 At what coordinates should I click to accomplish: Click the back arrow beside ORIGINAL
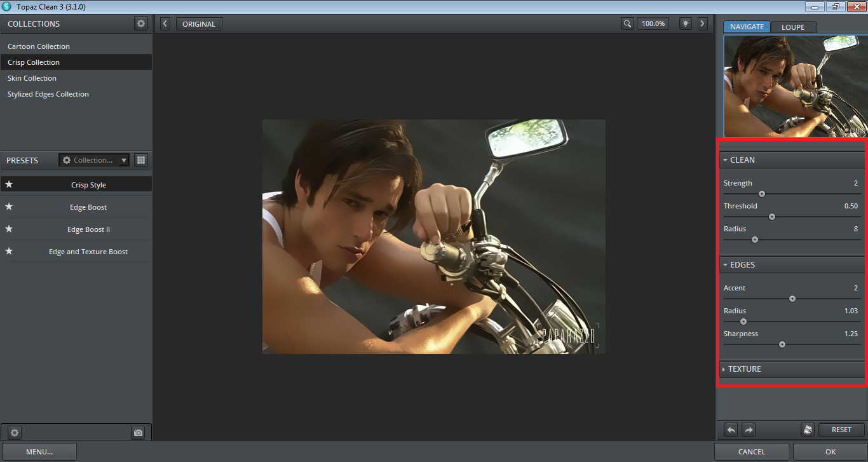pyautogui.click(x=165, y=24)
